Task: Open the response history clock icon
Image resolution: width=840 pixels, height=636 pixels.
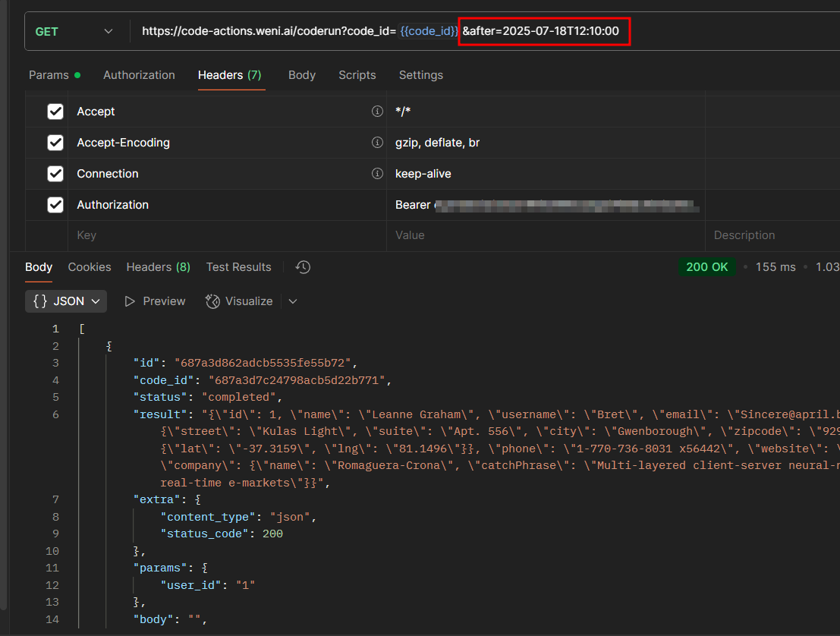Action: [300, 266]
